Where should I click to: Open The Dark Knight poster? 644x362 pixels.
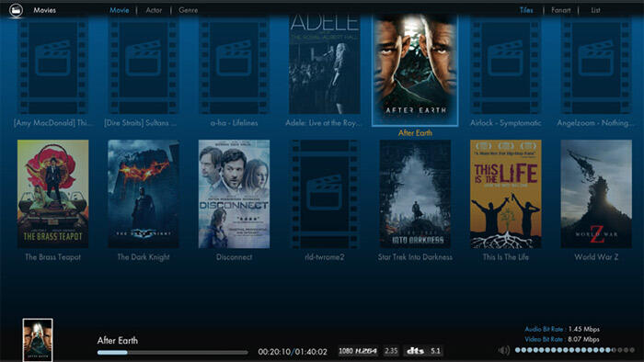[x=144, y=194]
